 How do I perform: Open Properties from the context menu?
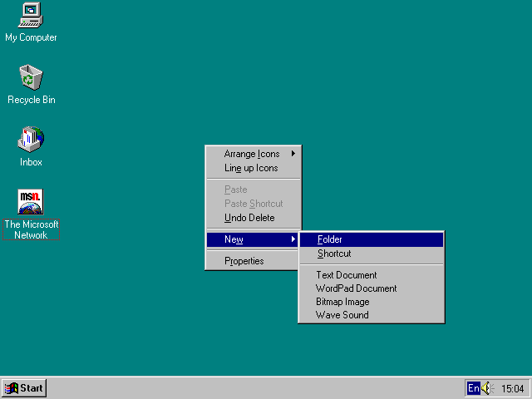click(x=244, y=261)
